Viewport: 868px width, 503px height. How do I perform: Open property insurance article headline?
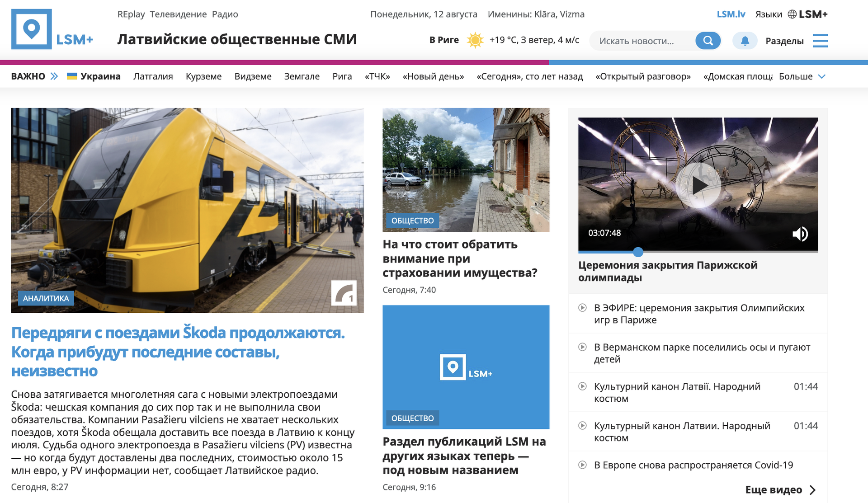coord(460,259)
